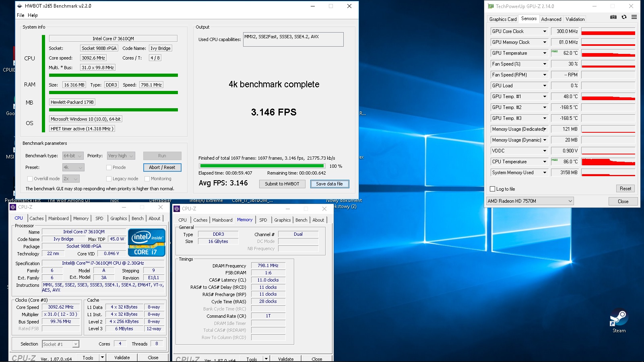Click the System Memory Used 3158 MB value
The height and width of the screenshot is (362, 644).
565,173
